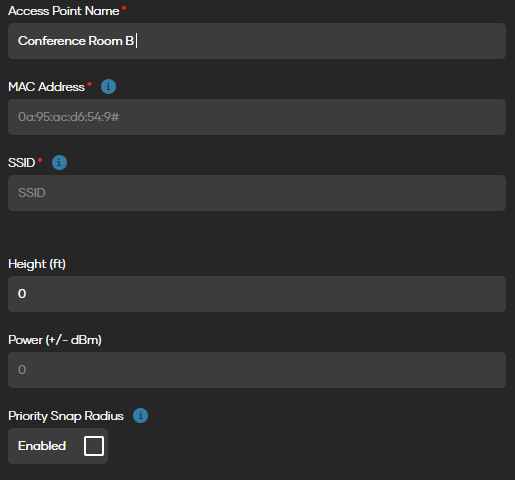Activate the Power (+/- dBm) field
Image resolution: width=515 pixels, height=480 pixels.
pos(257,370)
